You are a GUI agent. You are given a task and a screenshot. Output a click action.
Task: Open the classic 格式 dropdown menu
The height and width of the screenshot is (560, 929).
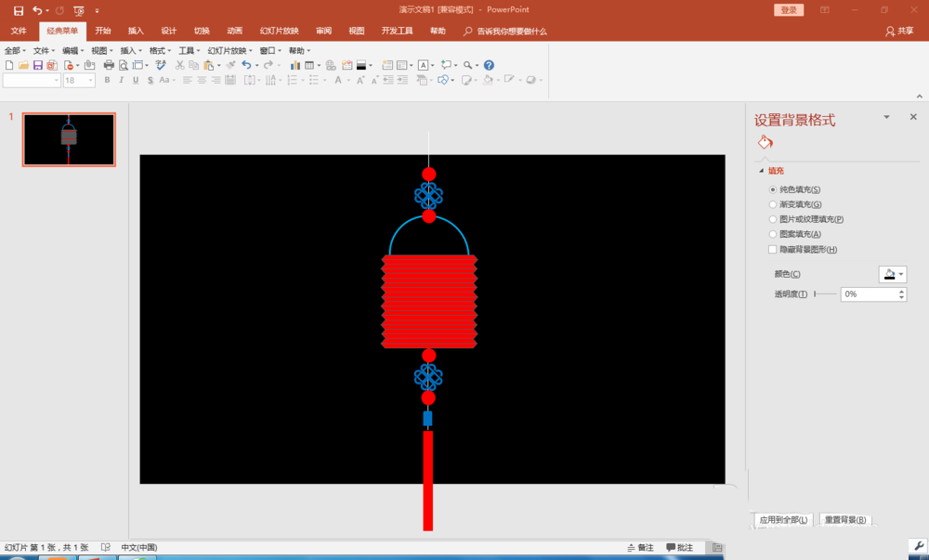tap(160, 51)
